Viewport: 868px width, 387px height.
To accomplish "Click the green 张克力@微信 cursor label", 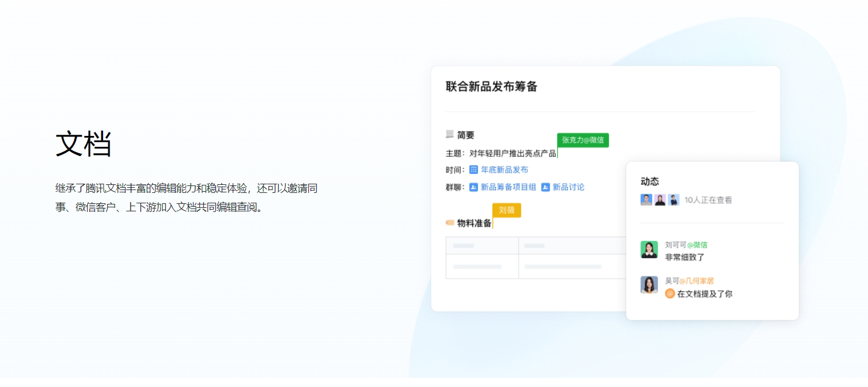I will [x=583, y=140].
